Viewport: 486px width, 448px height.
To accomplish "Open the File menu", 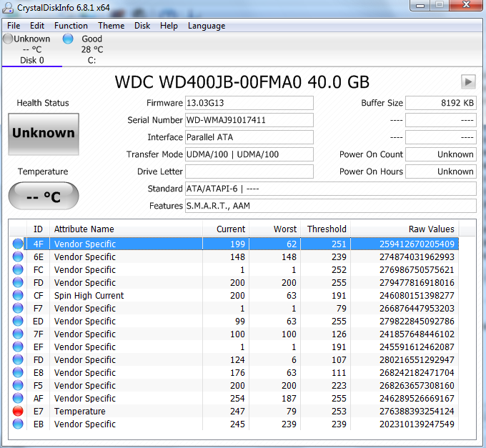I will [x=14, y=26].
